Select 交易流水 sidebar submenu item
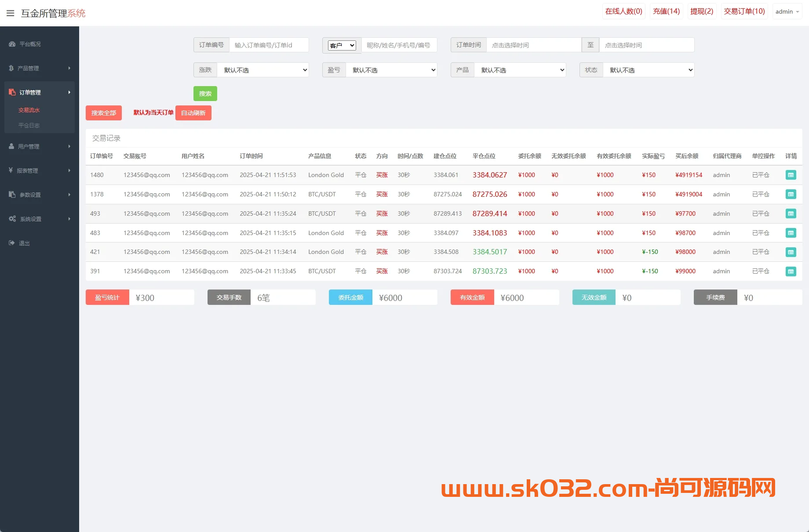The height and width of the screenshot is (532, 809). (x=29, y=110)
